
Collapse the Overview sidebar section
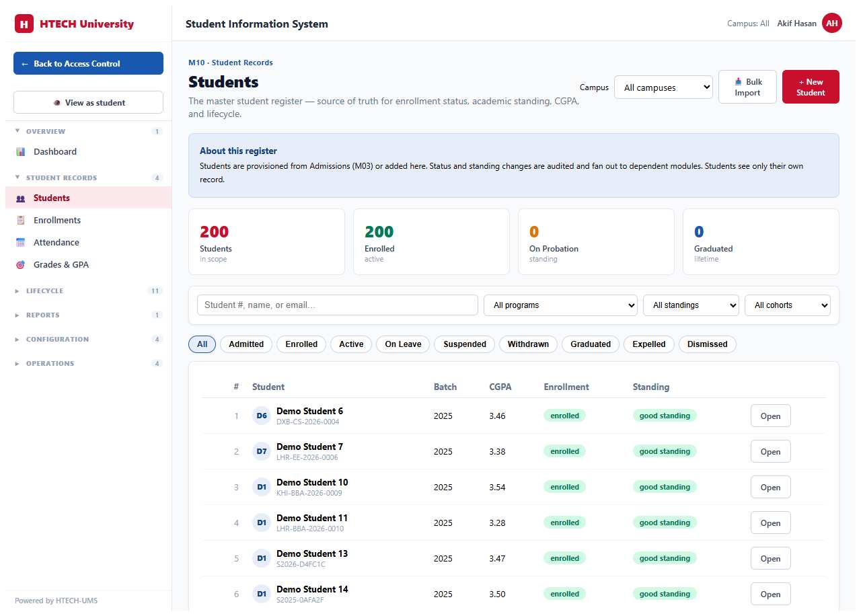87,131
